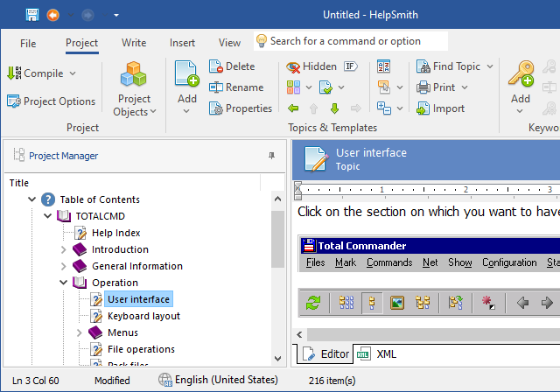Click the 216 item(s) status text
The height and width of the screenshot is (392, 560).
pyautogui.click(x=332, y=381)
